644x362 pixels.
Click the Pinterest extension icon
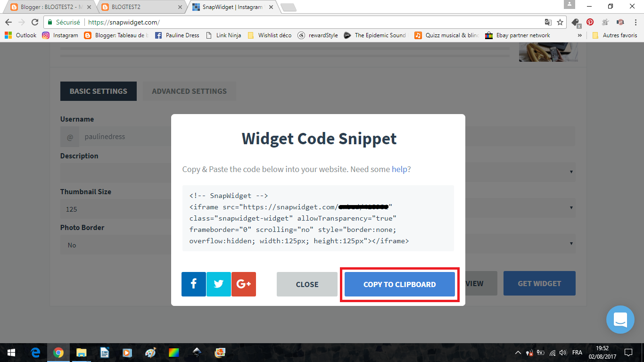pos(590,22)
